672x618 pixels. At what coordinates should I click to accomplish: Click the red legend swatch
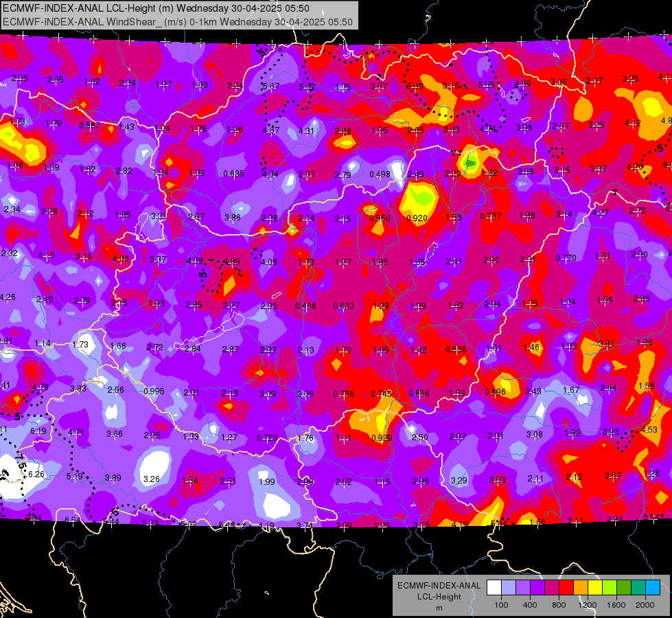tap(566, 587)
